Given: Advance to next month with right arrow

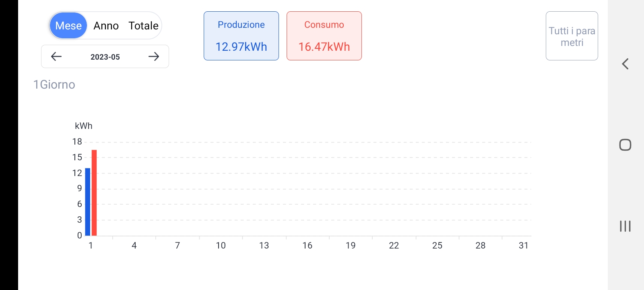Looking at the screenshot, I should click(x=154, y=56).
